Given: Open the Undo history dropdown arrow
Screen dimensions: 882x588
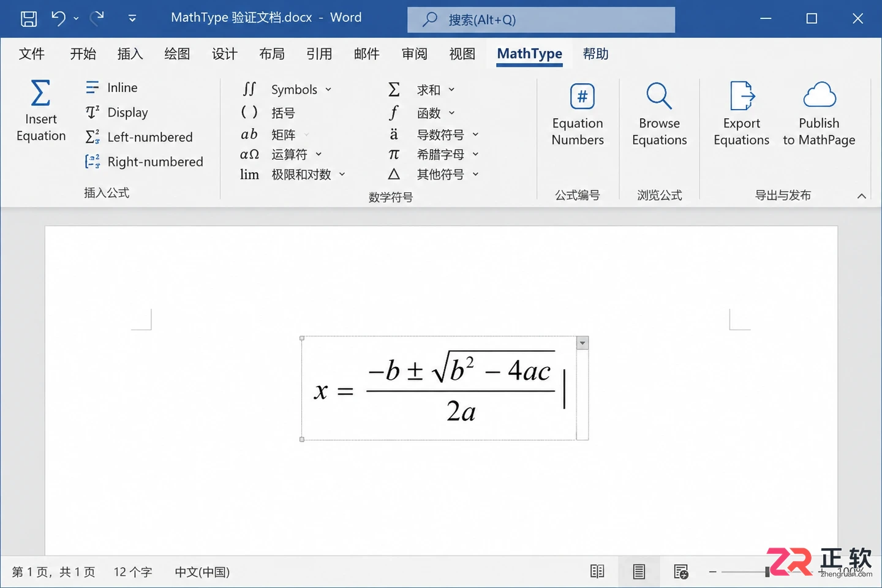Looking at the screenshot, I should pyautogui.click(x=76, y=18).
